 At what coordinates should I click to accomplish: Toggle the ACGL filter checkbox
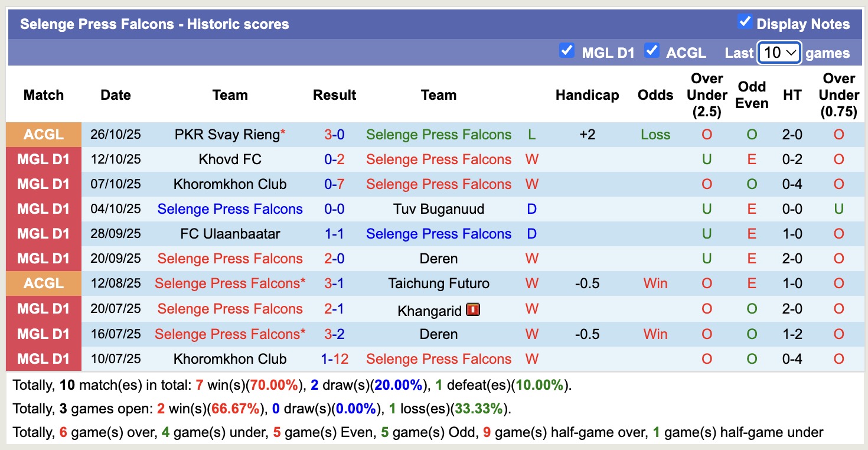tap(652, 50)
